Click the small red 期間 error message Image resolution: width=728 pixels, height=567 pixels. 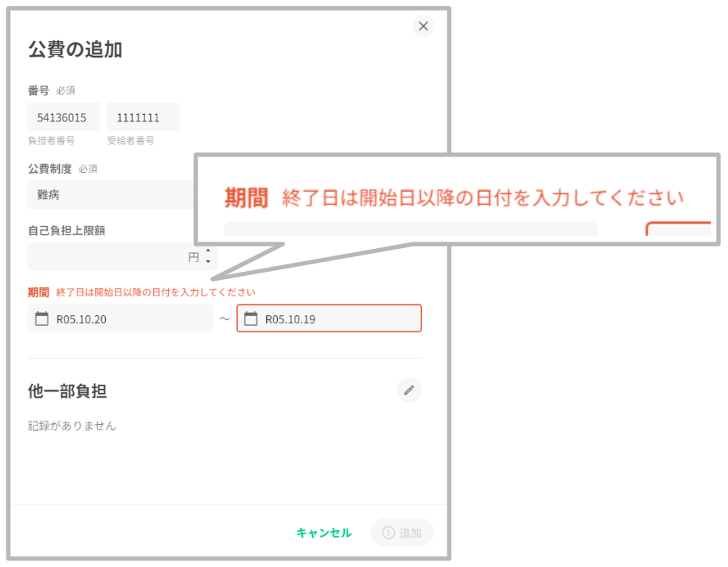(x=155, y=292)
